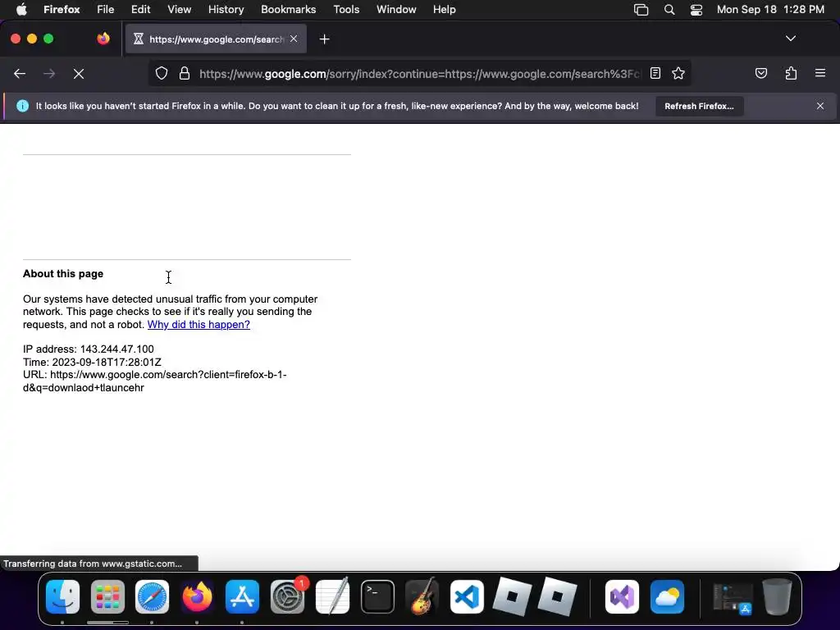Minimize window with yellow button
Screen dimensions: 840x630
[32, 39]
